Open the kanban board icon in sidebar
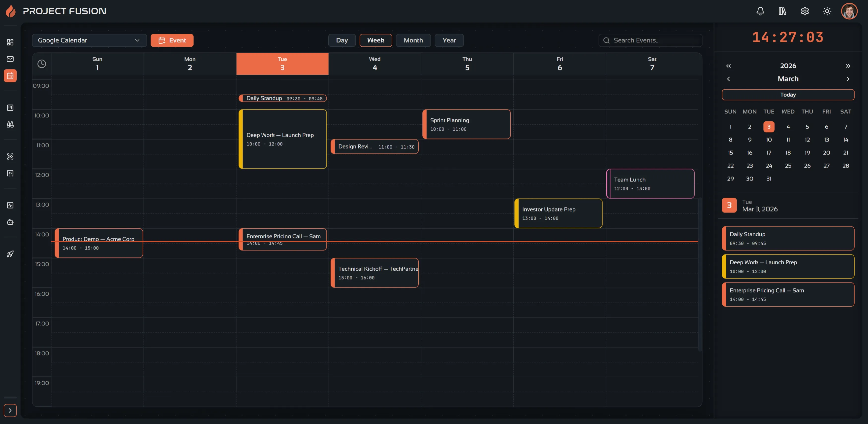 [x=10, y=107]
